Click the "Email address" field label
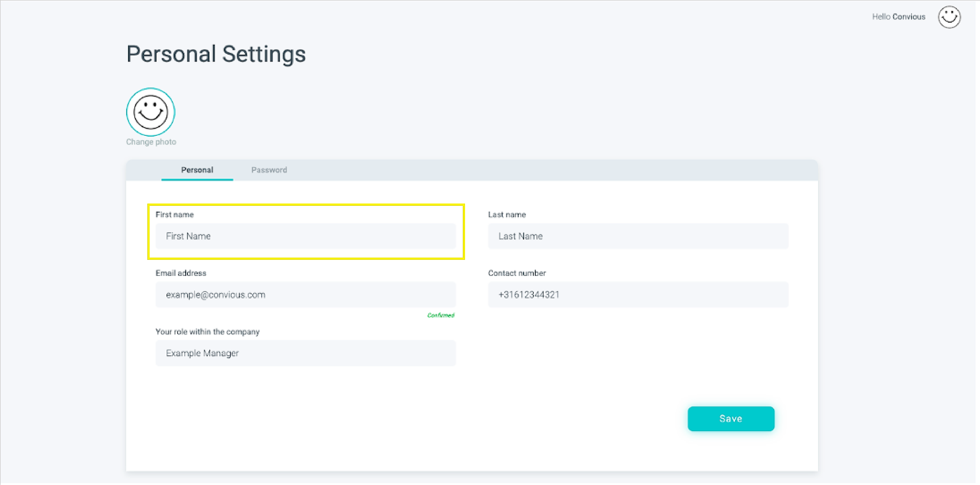 pos(181,273)
